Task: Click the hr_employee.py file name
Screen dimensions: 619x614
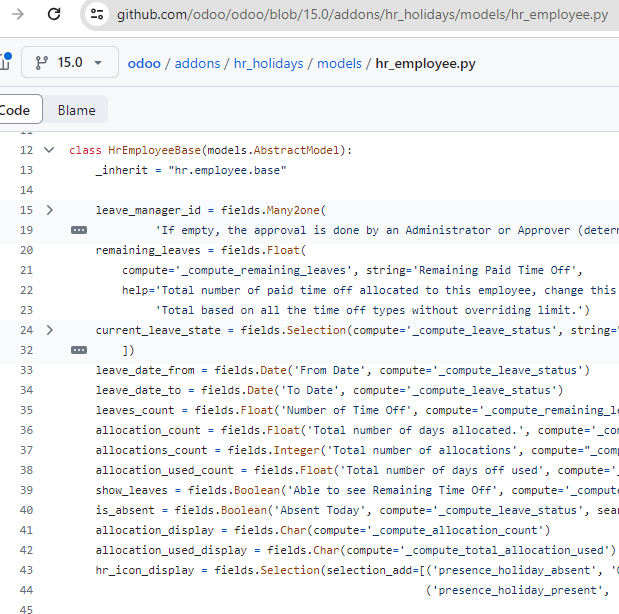Action: (x=425, y=63)
